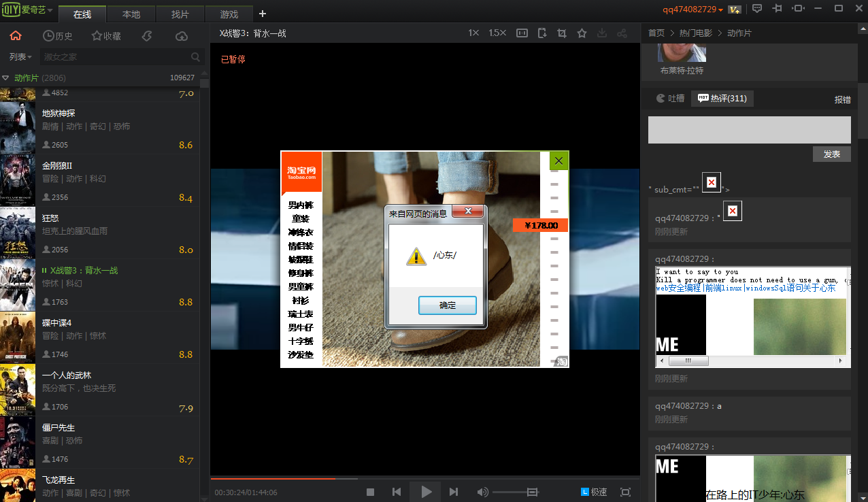
Task: Switch to the 在线 tab
Action: pos(82,14)
